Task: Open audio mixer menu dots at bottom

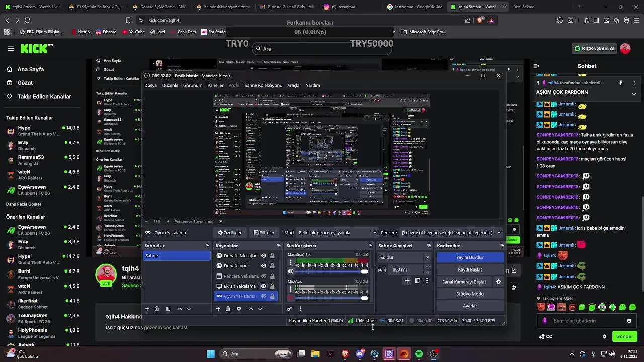Action: click(x=301, y=309)
